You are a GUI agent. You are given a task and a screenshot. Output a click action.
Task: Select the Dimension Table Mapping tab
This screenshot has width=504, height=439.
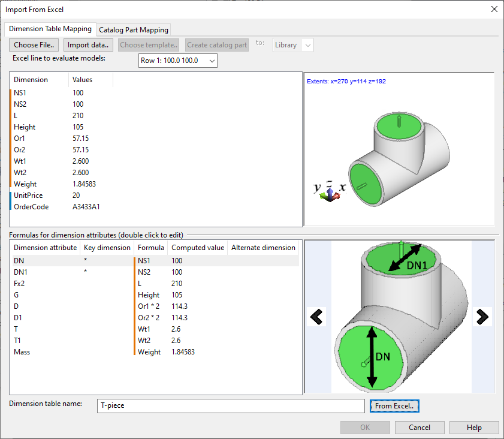pos(49,29)
